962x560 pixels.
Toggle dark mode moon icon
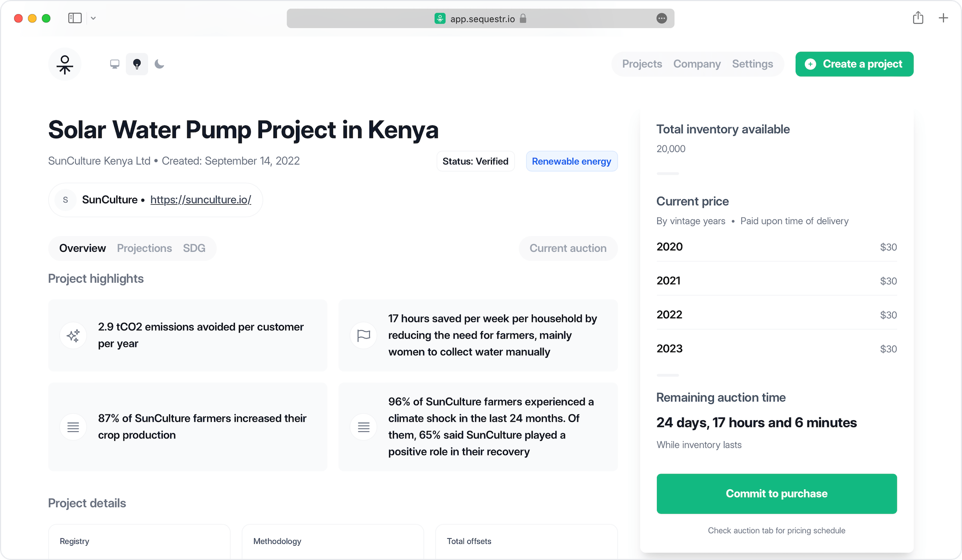[159, 64]
